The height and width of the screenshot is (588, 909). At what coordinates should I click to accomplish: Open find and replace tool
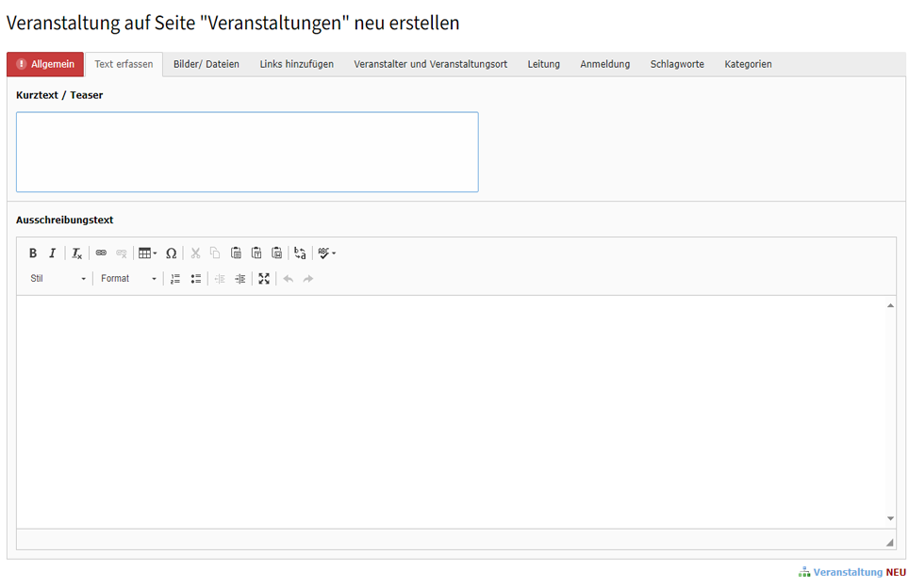(x=300, y=253)
